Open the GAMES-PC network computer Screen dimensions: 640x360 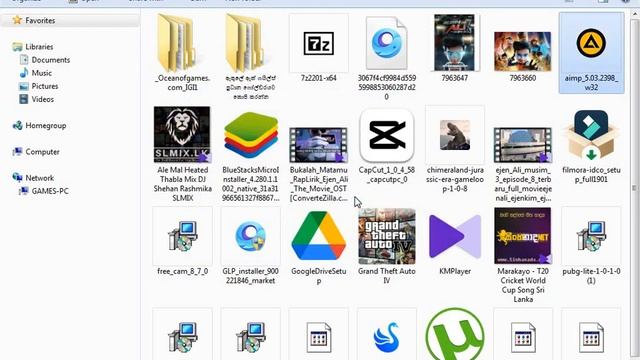(50, 191)
